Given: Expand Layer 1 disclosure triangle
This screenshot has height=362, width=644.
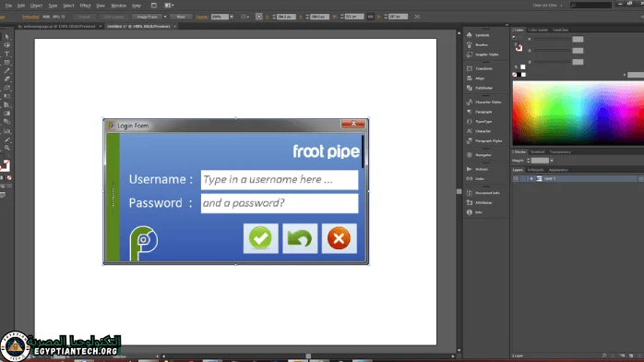Looking at the screenshot, I should coord(531,179).
